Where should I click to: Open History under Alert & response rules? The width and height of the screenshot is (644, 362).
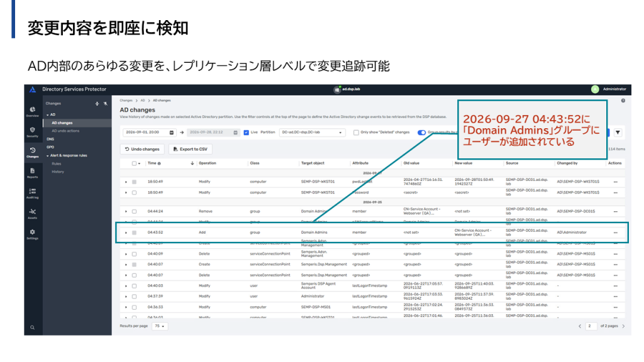click(58, 172)
